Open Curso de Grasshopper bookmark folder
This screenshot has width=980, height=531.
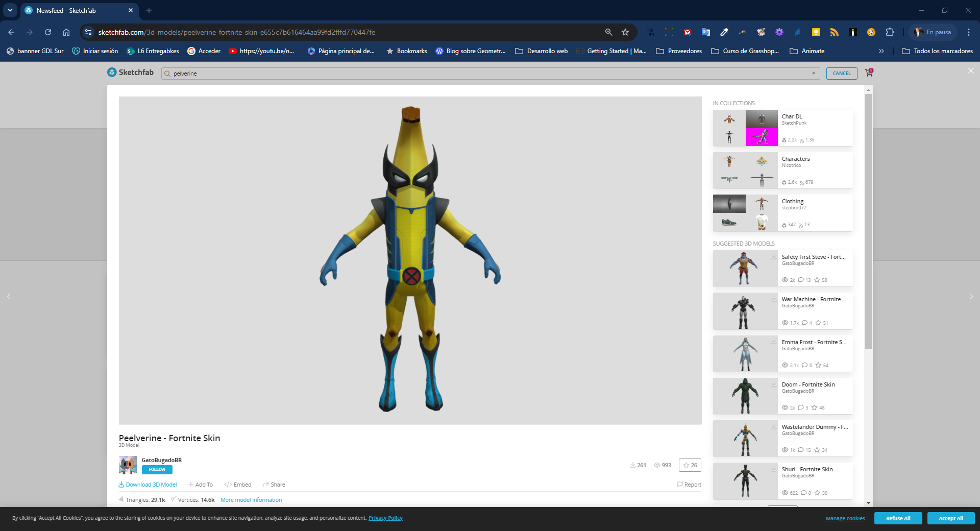coord(745,51)
